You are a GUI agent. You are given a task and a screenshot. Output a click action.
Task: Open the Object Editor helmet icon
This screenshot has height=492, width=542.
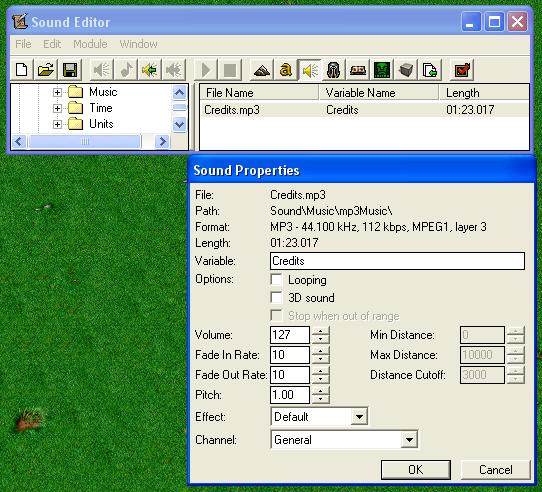coord(334,70)
